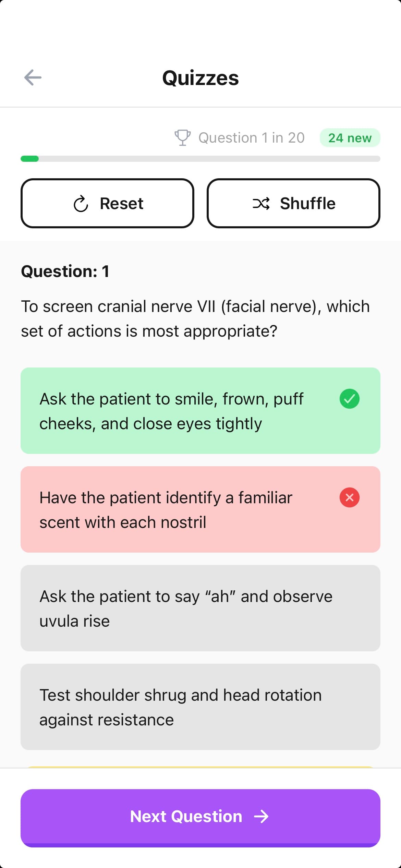Advance with Next Question button
The height and width of the screenshot is (868, 401).
click(x=200, y=817)
